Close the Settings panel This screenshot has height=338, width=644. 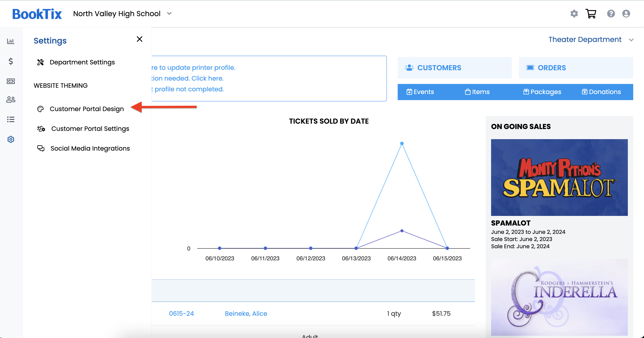(x=139, y=39)
